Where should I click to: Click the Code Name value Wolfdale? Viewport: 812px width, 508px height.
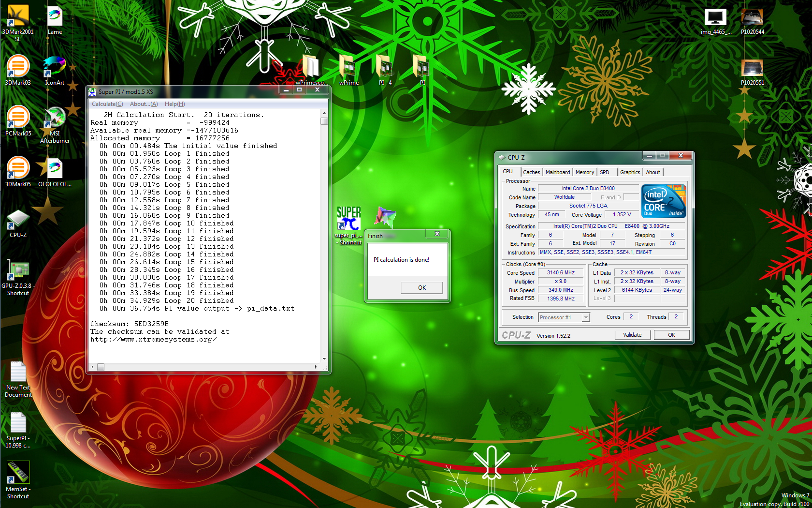(x=565, y=197)
